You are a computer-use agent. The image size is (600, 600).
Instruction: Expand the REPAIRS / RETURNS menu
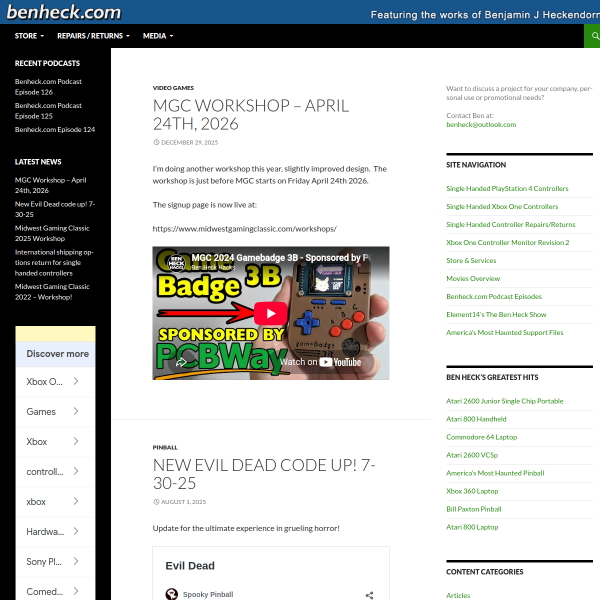coord(93,36)
